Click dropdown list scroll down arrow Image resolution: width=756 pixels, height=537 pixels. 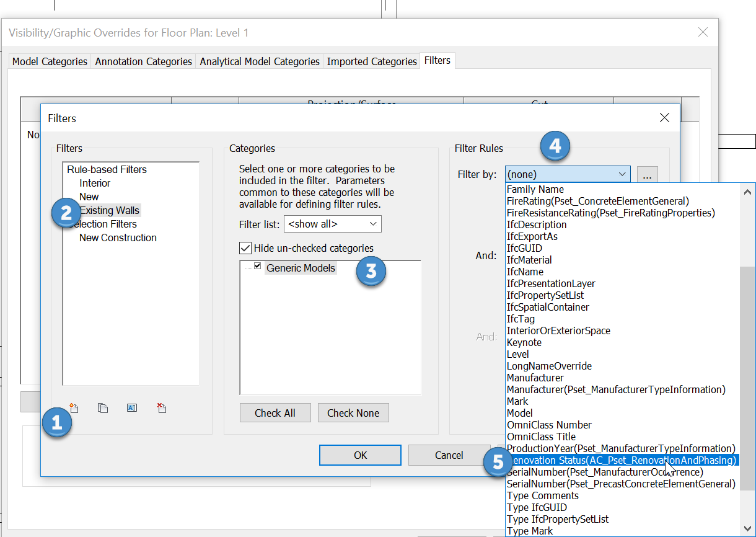[747, 530]
